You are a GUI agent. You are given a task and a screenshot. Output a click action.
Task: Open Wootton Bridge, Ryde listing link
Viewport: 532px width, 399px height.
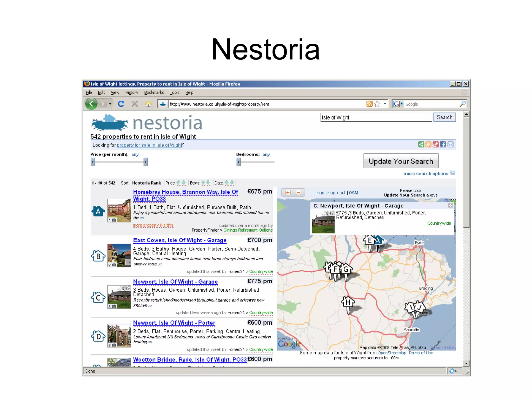click(x=190, y=359)
